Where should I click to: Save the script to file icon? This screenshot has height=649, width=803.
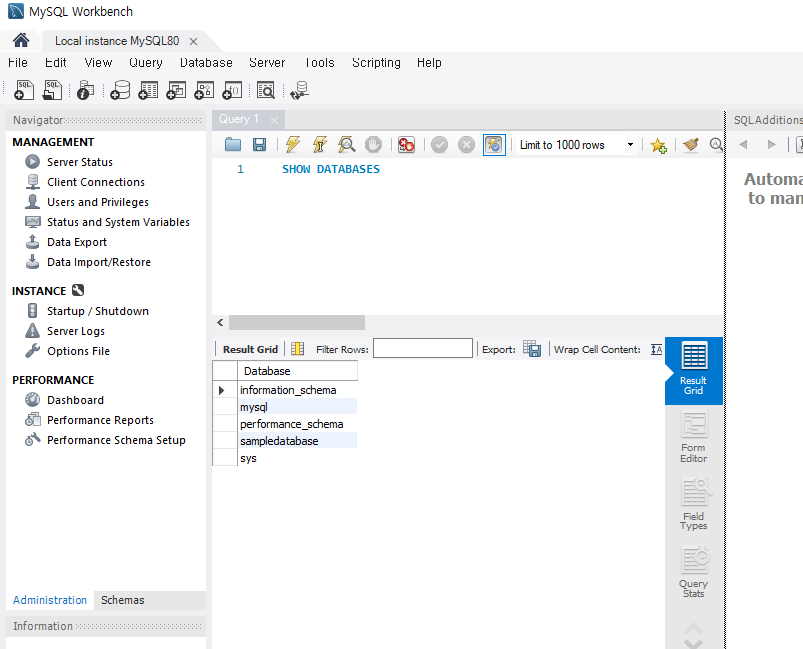pyautogui.click(x=260, y=145)
